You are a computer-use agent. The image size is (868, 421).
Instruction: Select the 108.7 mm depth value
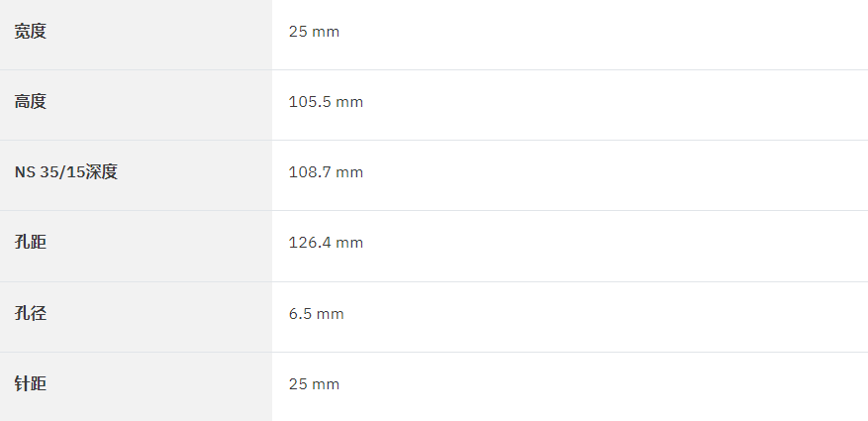point(326,172)
